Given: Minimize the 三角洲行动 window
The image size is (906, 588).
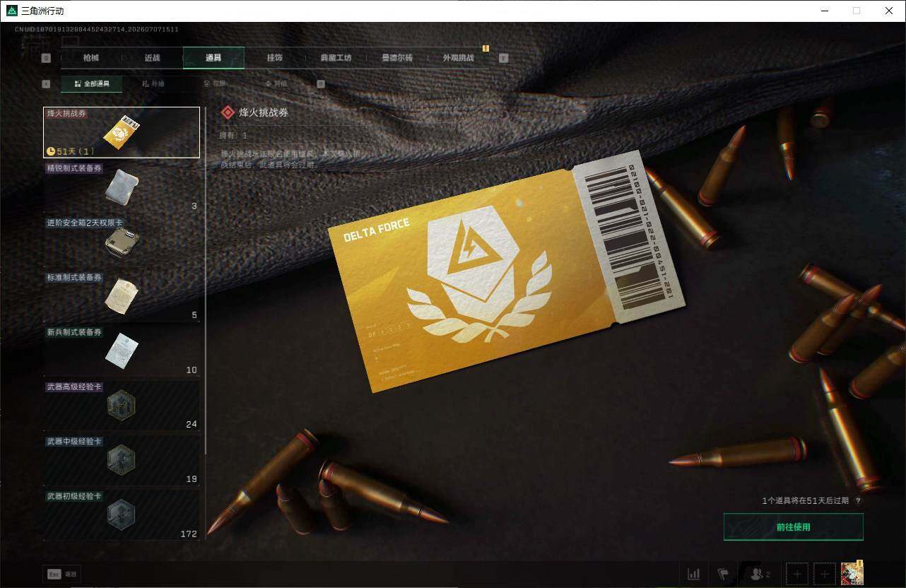Looking at the screenshot, I should pyautogui.click(x=824, y=11).
